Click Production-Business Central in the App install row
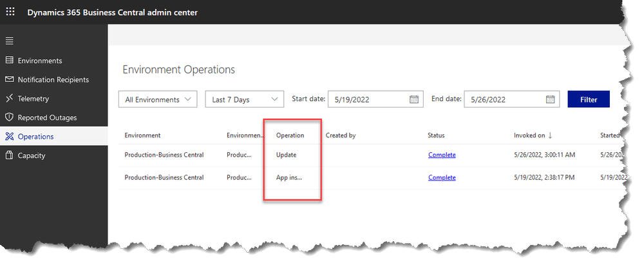This screenshot has height=265, width=644. pos(164,178)
